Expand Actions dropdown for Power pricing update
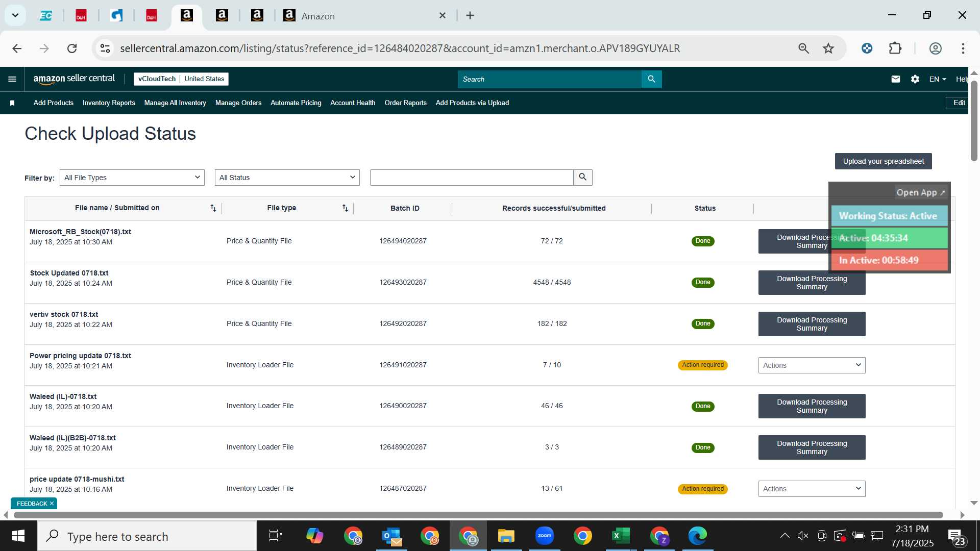Viewport: 980px width, 551px height. (812, 365)
